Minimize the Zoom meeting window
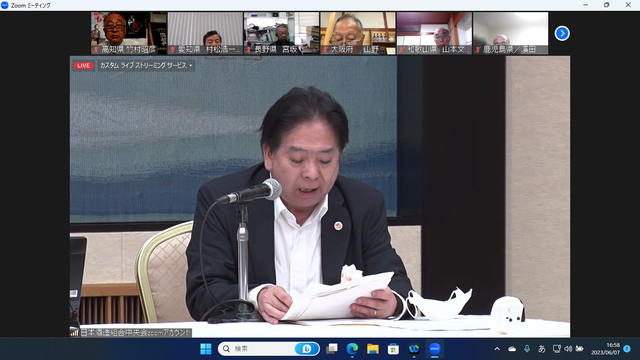This screenshot has width=640, height=360. click(x=586, y=5)
